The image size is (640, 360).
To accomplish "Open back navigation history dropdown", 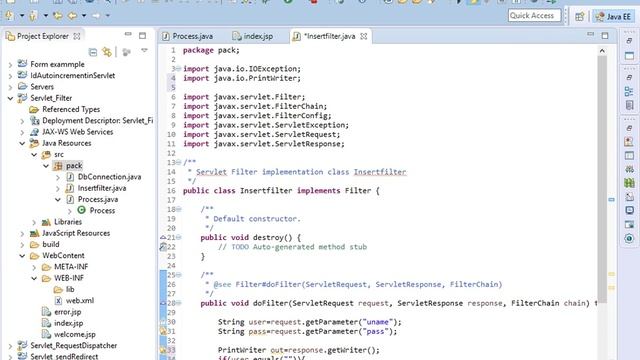I will pos(84,16).
